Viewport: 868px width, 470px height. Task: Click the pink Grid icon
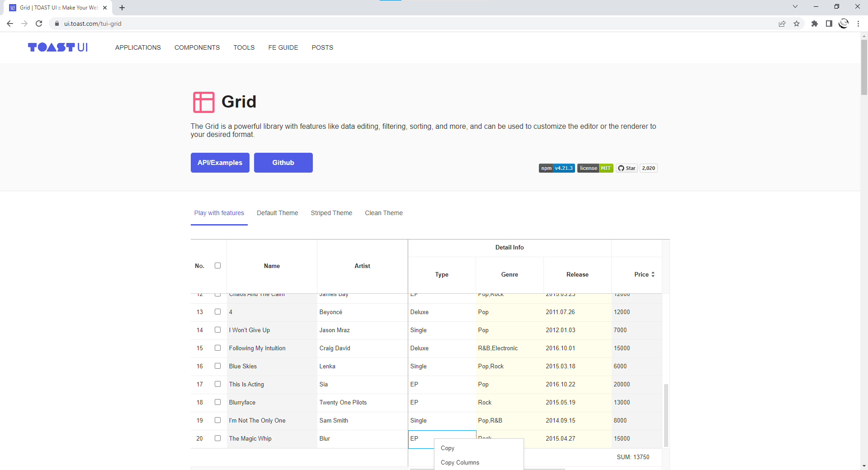click(x=203, y=102)
